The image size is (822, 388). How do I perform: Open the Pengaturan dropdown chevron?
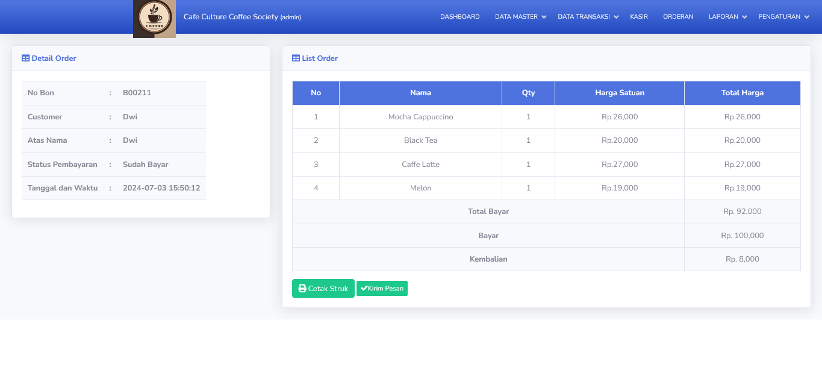(806, 17)
